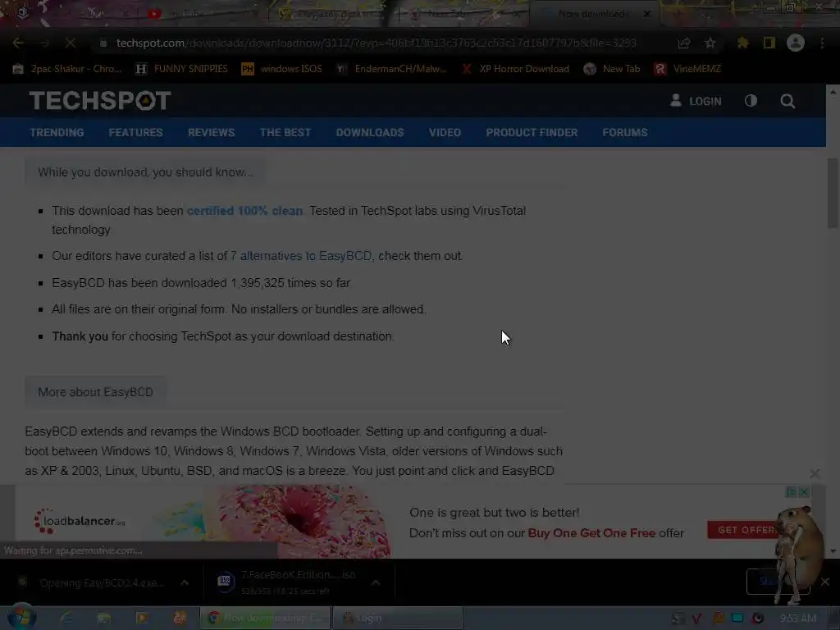Toggle dark mode contrast icon in header
Viewport: 840px width, 630px height.
pos(751,101)
